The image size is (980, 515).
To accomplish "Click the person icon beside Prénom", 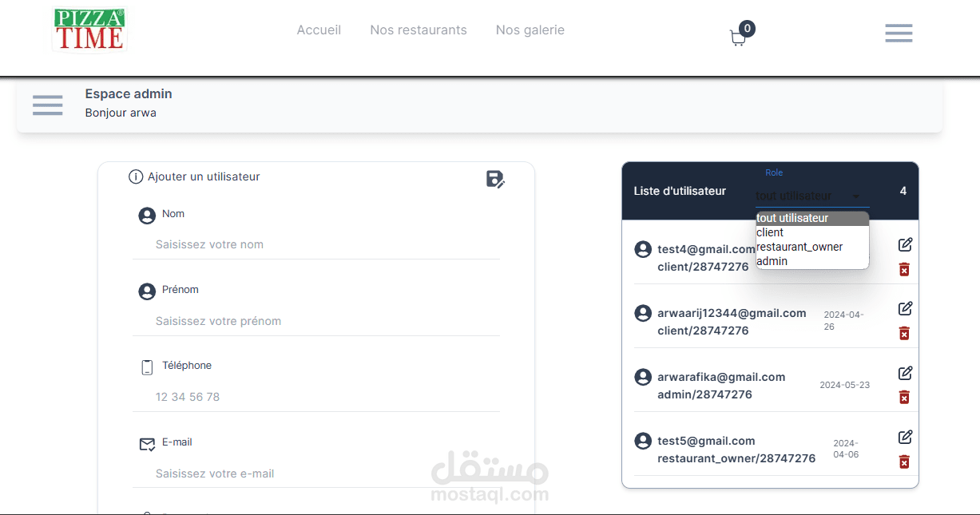I will pyautogui.click(x=147, y=291).
